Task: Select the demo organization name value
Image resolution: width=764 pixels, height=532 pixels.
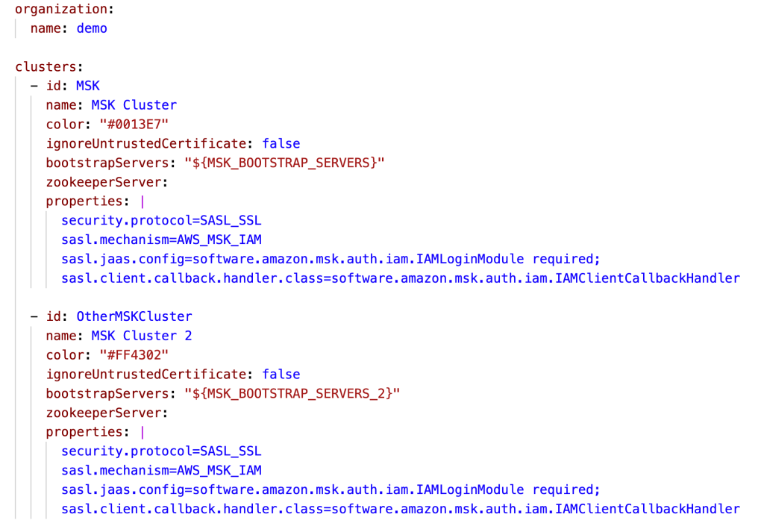Action: pyautogui.click(x=92, y=28)
